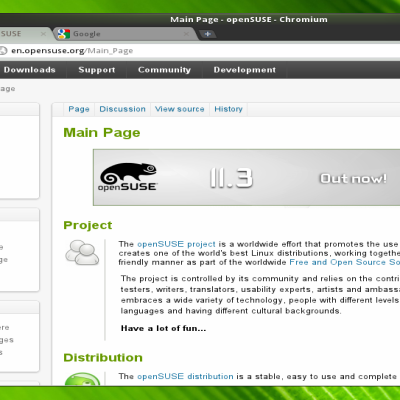Focus the address bar showing en.opensuse.org

pyautogui.click(x=200, y=51)
